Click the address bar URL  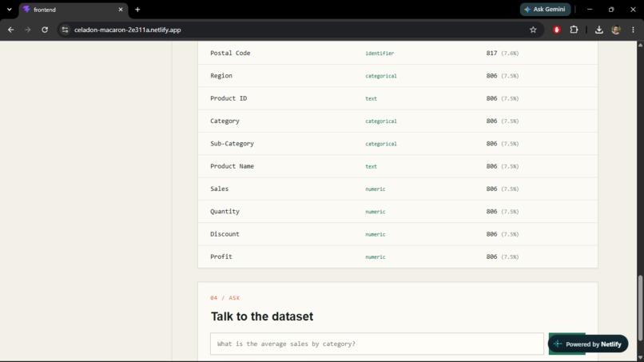click(127, 30)
